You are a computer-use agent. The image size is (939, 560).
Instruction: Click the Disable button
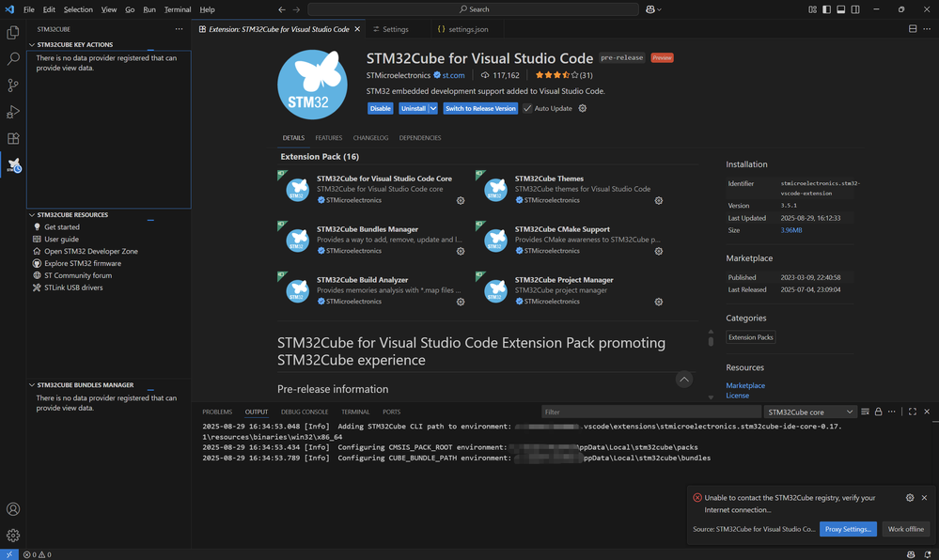click(x=381, y=108)
